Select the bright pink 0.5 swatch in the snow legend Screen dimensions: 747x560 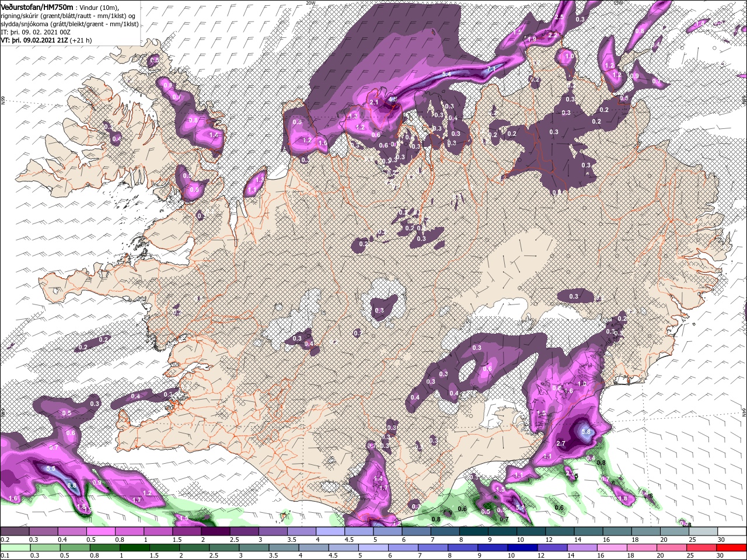tap(100, 531)
